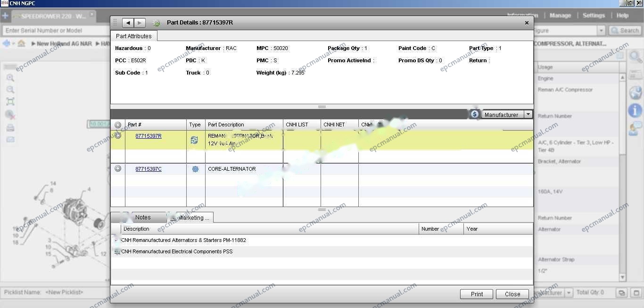Click the Part Description column header
The width and height of the screenshot is (644, 308).
[x=244, y=125]
